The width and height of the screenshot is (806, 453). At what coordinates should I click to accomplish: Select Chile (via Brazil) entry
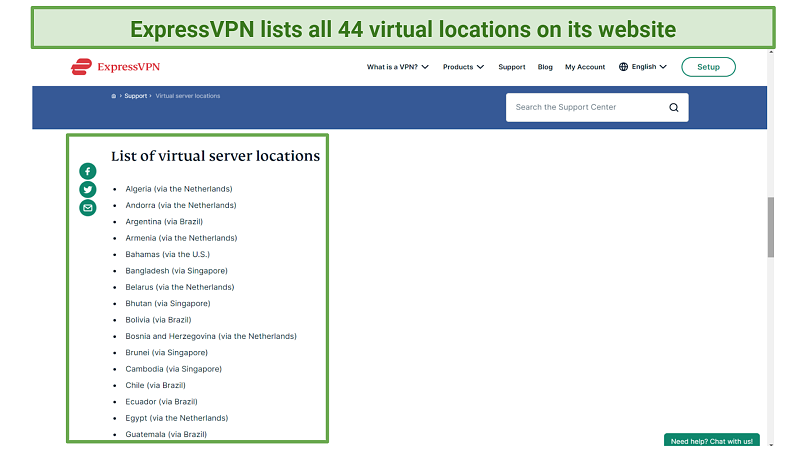(x=155, y=385)
